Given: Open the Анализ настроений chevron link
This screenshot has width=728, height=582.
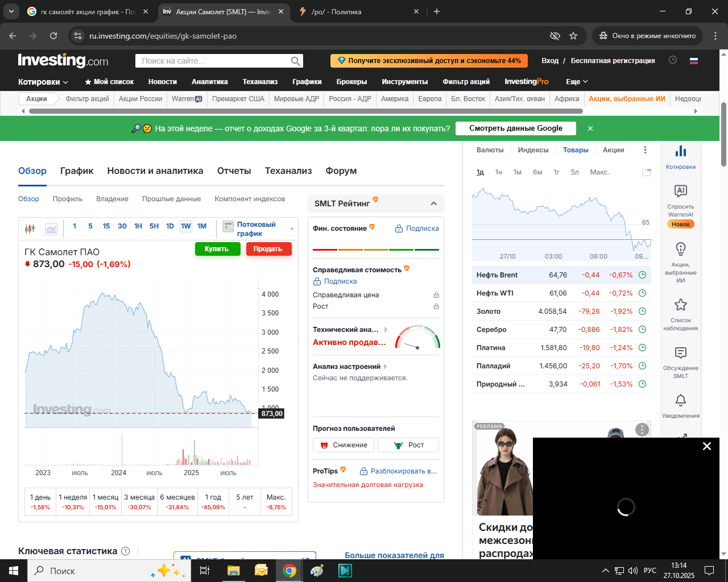Looking at the screenshot, I should tap(385, 367).
